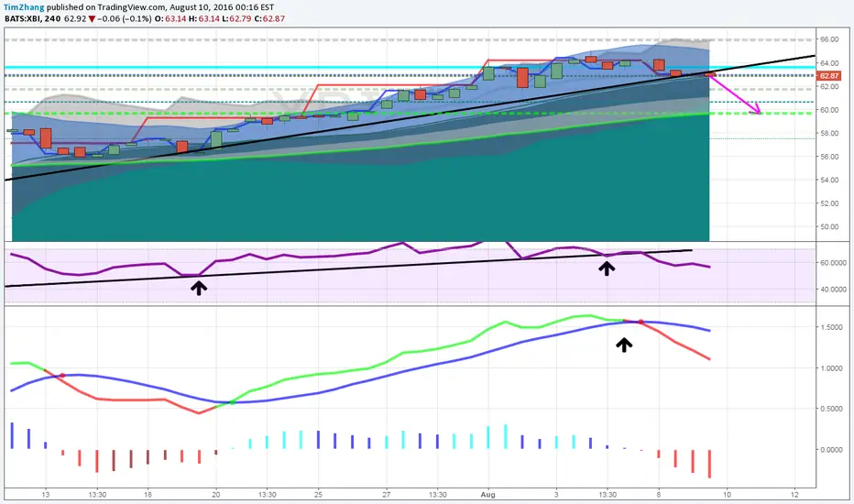The image size is (854, 504).
Task: Click the 62.00 price axis label
Action: point(829,87)
